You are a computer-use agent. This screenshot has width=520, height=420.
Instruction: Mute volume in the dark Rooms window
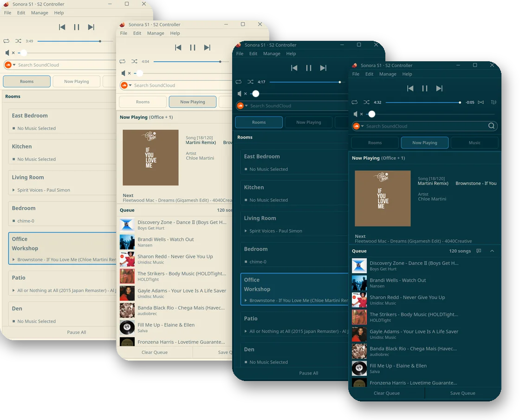point(240,94)
